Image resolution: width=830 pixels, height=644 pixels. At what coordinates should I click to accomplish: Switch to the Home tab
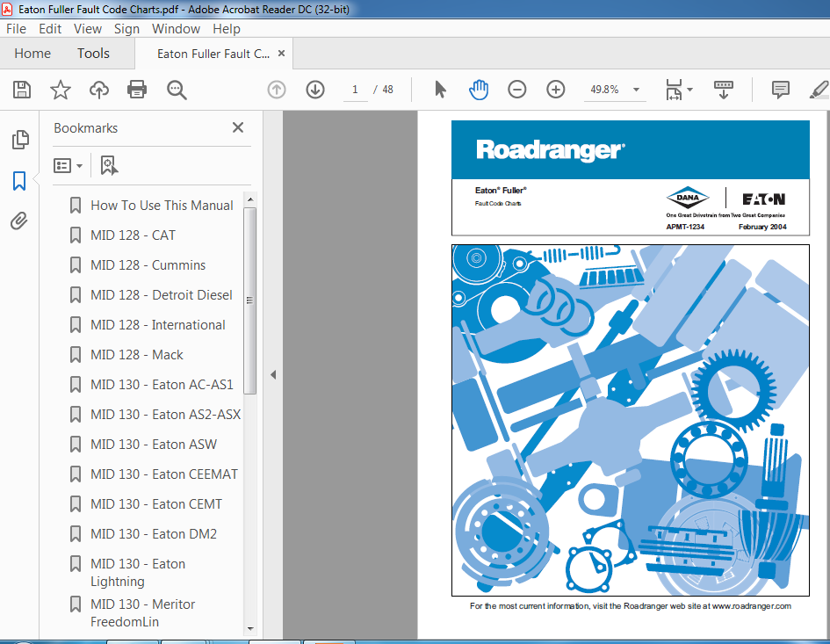[x=32, y=54]
